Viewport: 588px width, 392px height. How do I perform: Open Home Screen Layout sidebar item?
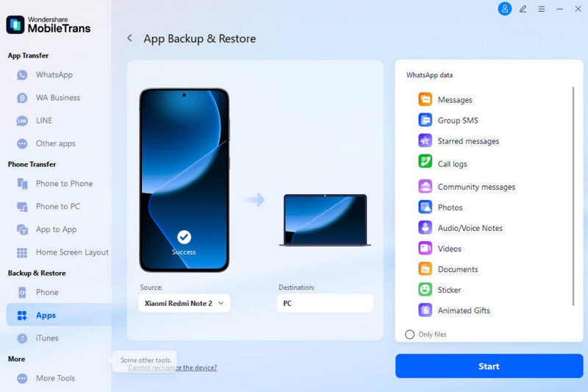click(x=72, y=252)
